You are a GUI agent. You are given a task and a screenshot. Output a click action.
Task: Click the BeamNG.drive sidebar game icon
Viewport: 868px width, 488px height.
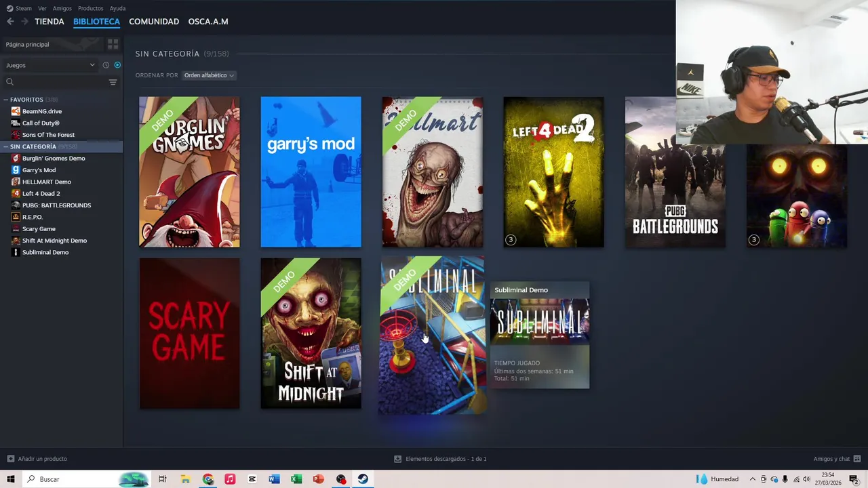pyautogui.click(x=16, y=111)
